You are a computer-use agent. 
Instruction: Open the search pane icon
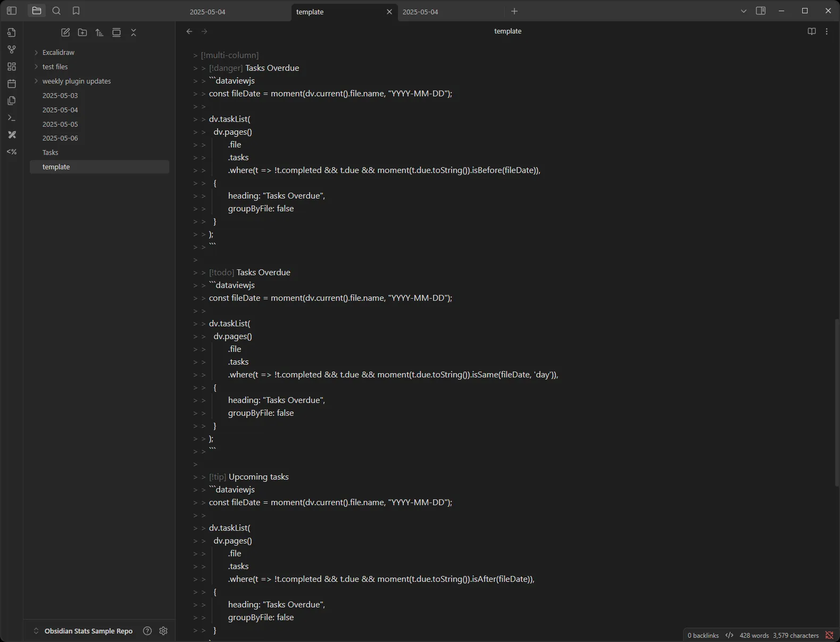(56, 11)
